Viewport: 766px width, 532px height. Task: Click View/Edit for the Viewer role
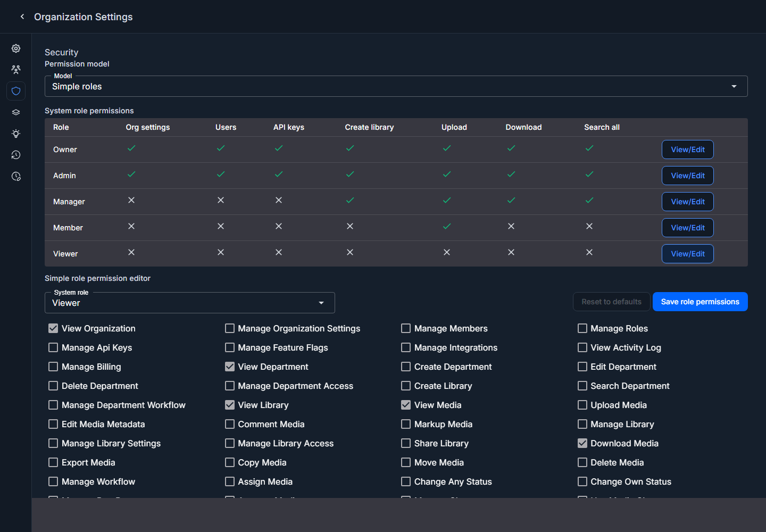point(688,254)
